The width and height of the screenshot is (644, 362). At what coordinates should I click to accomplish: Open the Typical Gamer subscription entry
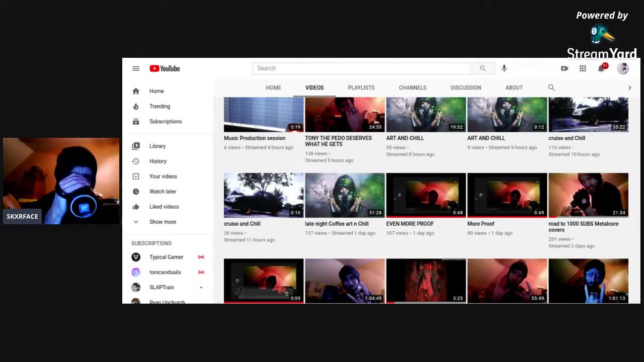click(168, 257)
